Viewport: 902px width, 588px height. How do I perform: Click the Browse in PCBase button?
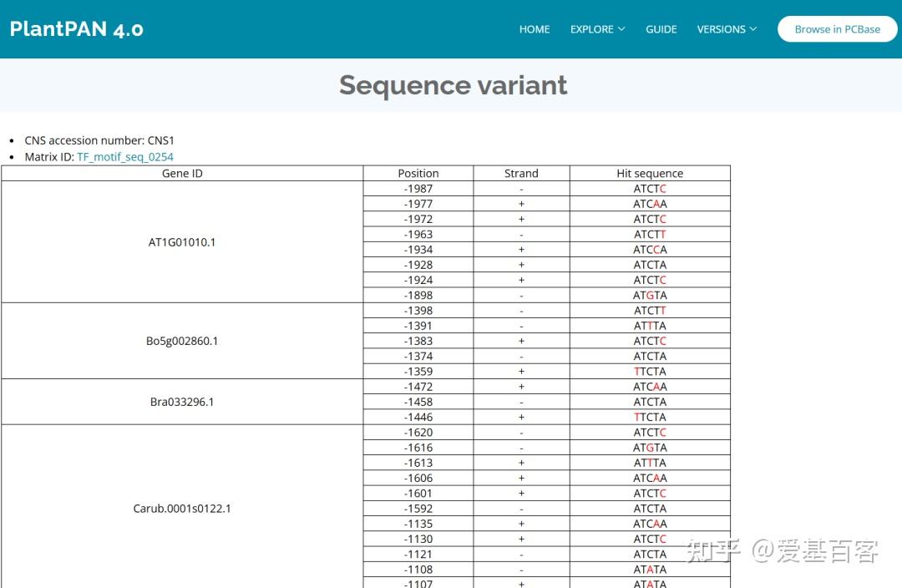pyautogui.click(x=837, y=29)
